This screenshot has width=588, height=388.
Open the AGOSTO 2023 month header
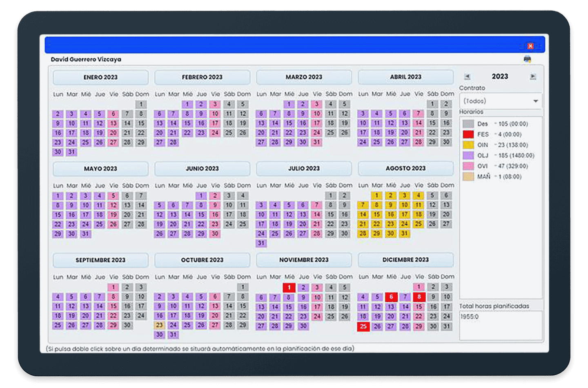(x=405, y=168)
